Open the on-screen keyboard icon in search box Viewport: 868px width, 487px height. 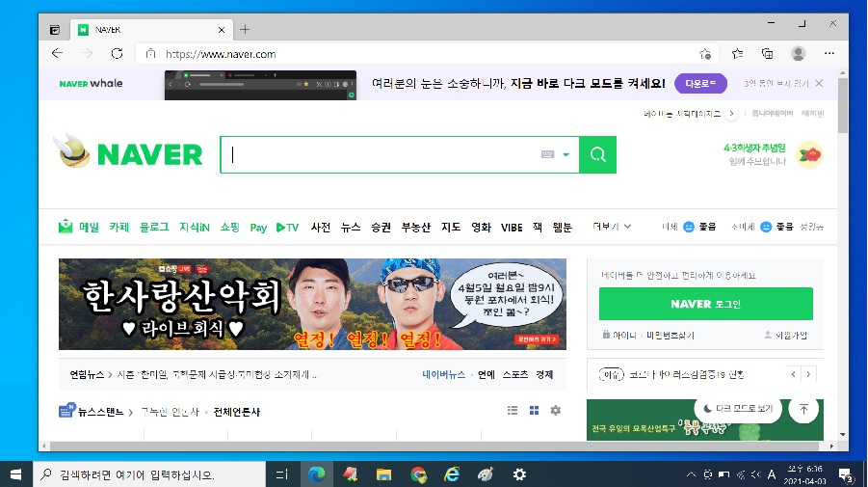pyautogui.click(x=547, y=154)
